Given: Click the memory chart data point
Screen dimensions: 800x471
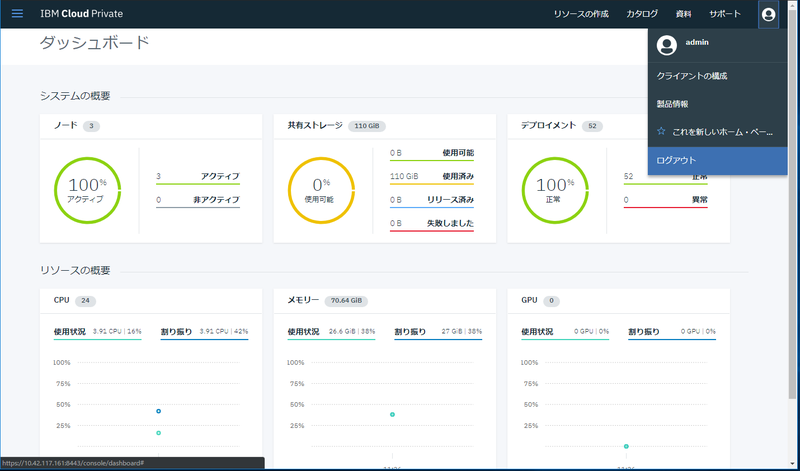Looking at the screenshot, I should [x=392, y=414].
